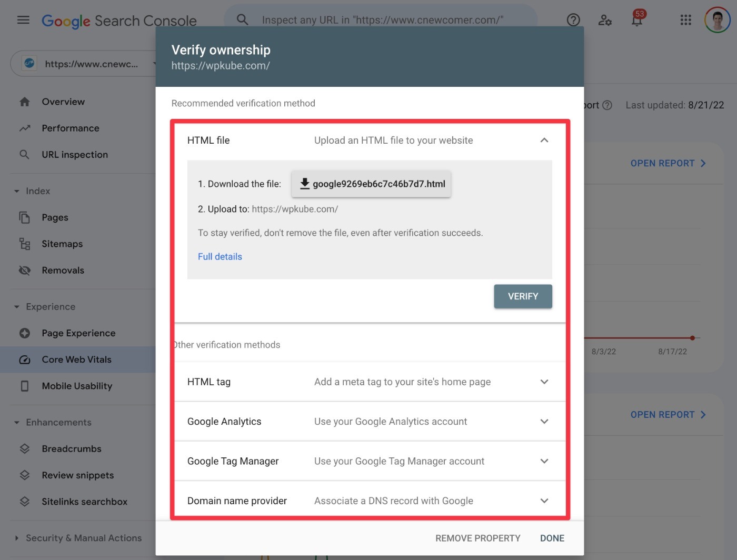The image size is (737, 560).
Task: Open Mobile Usability from the sidebar
Action: tap(77, 386)
